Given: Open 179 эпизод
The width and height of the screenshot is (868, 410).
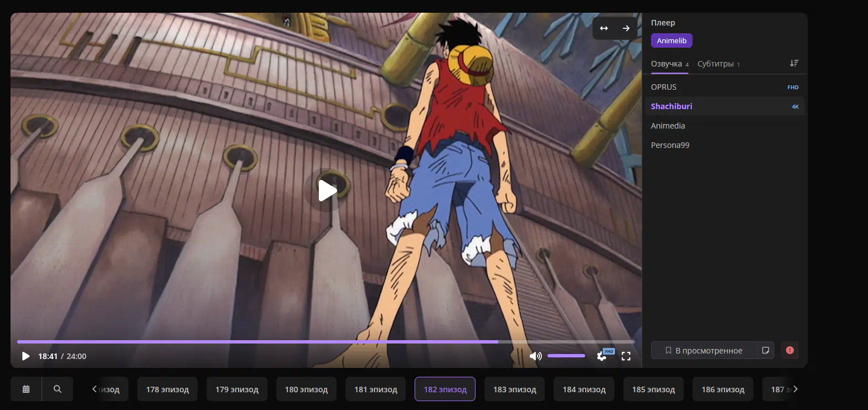Looking at the screenshot, I should (x=237, y=389).
